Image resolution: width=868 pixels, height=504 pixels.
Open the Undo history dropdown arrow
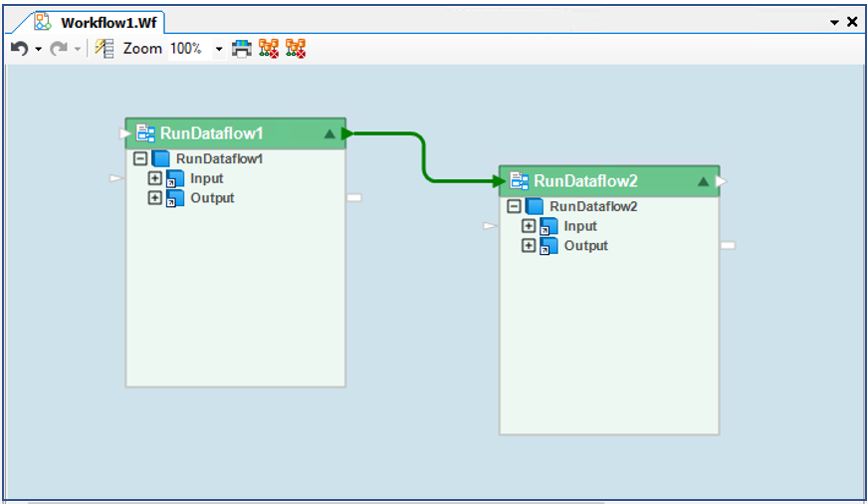(38, 49)
